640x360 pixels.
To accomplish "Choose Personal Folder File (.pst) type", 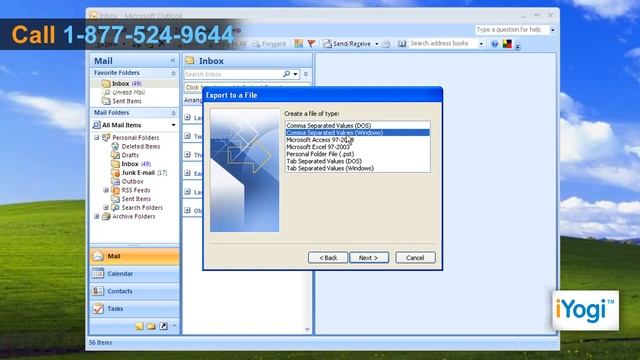I will tap(358, 154).
